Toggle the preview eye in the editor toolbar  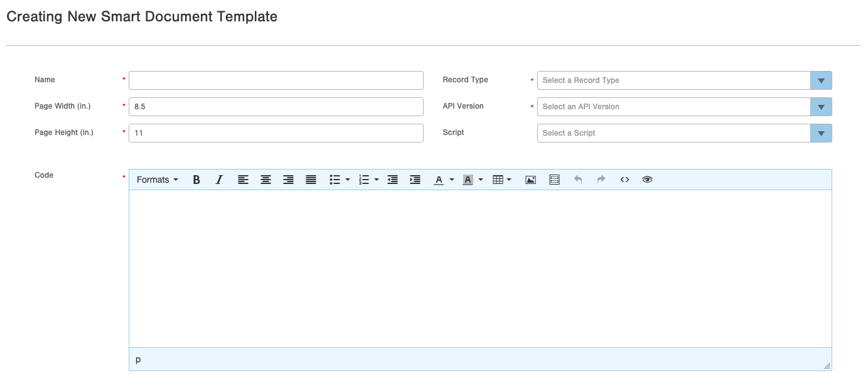(x=646, y=180)
